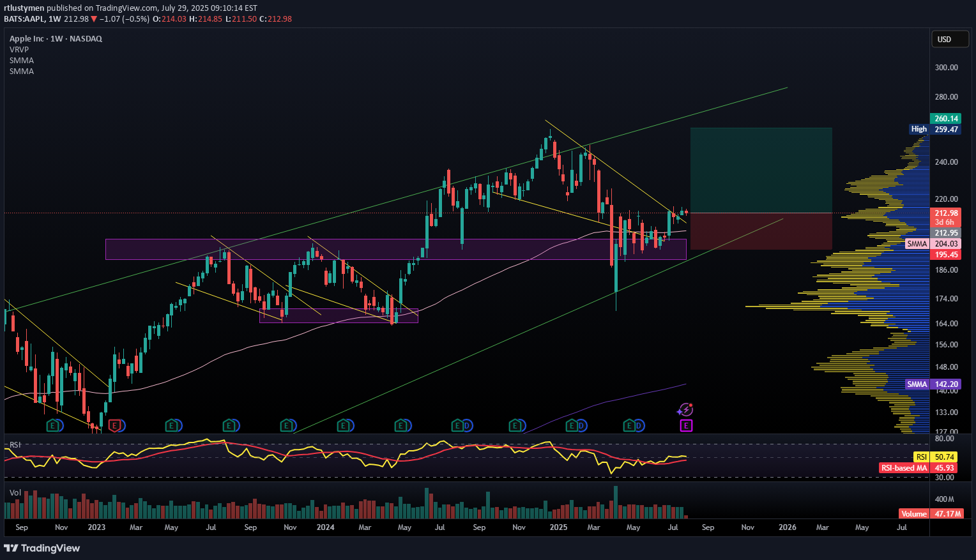Screen dimensions: 976x560
Task: Open the dividend marker at May 2025
Action: (x=639, y=425)
